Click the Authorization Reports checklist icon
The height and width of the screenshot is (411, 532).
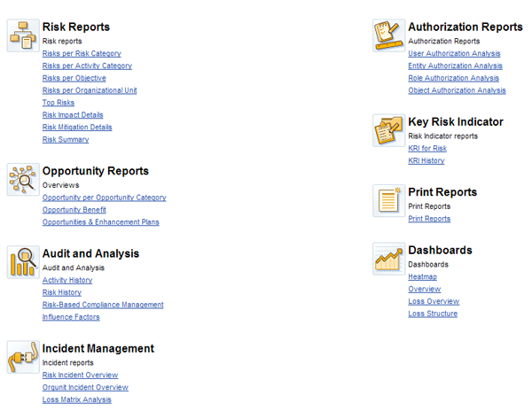pyautogui.click(x=389, y=35)
